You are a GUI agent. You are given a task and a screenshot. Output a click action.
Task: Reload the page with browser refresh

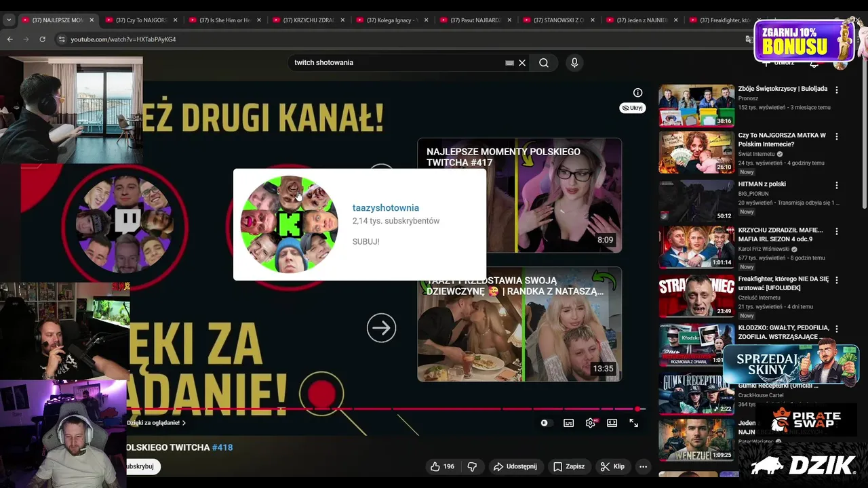coord(42,39)
